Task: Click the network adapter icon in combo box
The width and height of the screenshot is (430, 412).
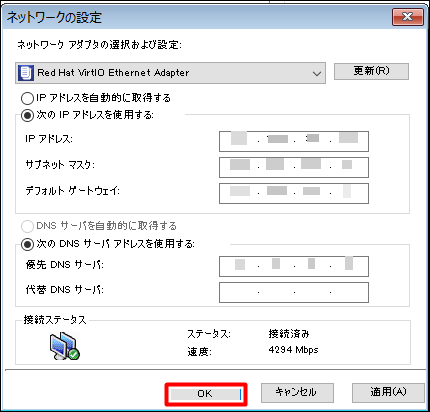Action: [x=25, y=73]
